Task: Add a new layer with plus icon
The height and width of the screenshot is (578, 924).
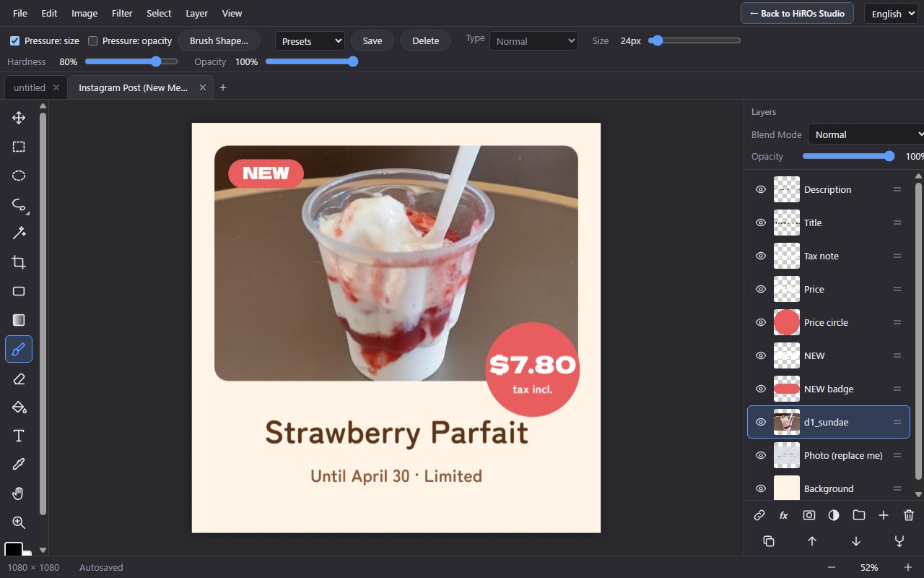Action: tap(884, 515)
